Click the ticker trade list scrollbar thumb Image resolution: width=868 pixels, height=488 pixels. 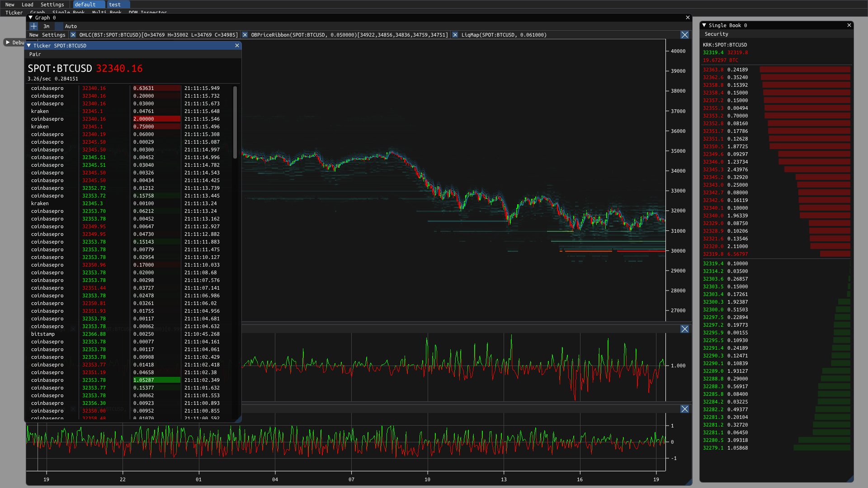pyautogui.click(x=235, y=122)
